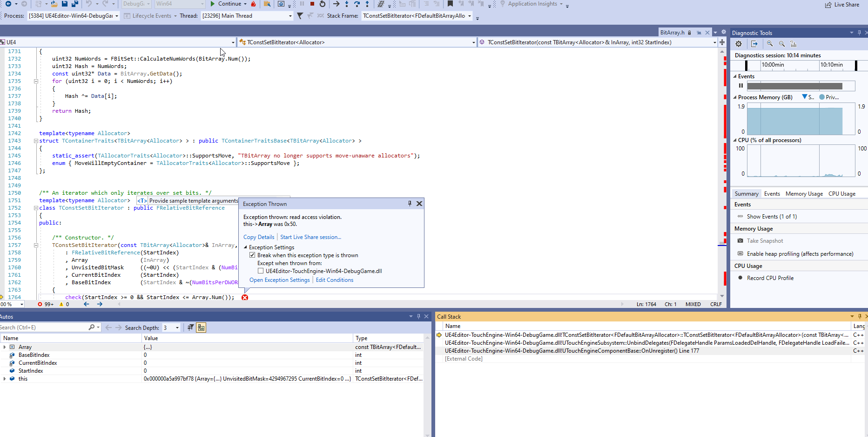Step Over the current line
868x437 pixels.
357,4
